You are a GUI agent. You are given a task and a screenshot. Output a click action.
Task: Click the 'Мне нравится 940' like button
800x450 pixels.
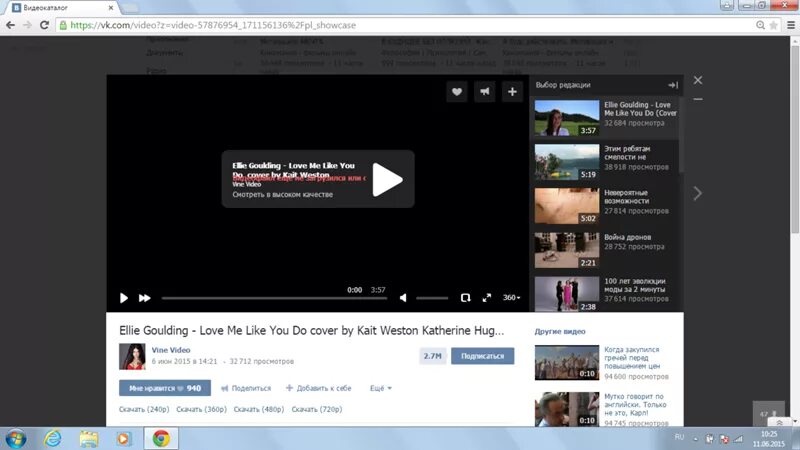click(x=165, y=388)
